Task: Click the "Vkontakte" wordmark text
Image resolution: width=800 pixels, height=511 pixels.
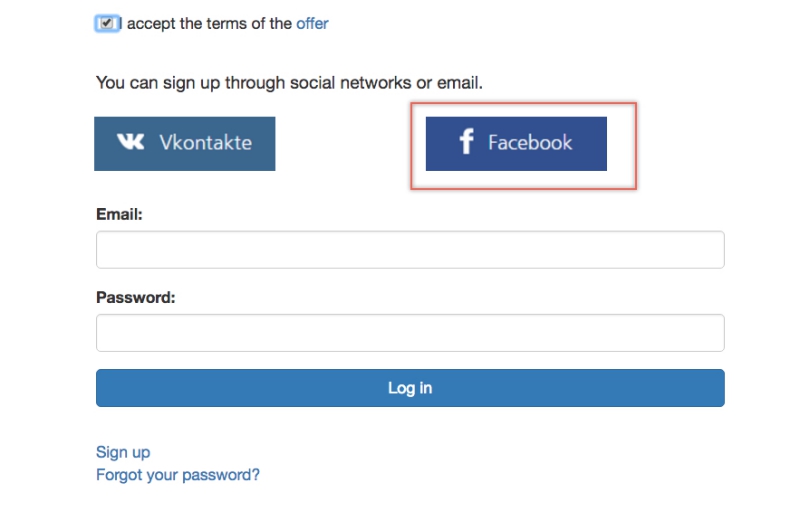Action: pyautogui.click(x=205, y=142)
